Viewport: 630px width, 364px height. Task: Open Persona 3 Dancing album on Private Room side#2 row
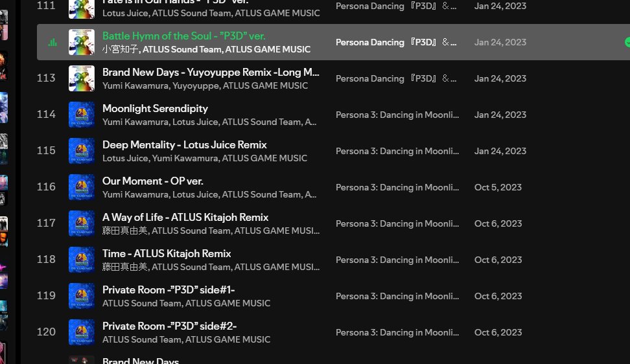(x=397, y=332)
